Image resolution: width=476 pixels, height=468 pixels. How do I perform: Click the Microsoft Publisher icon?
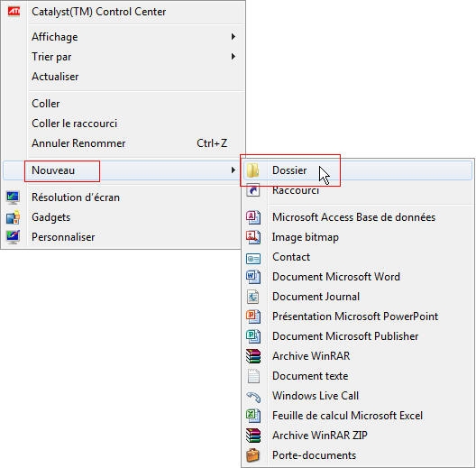coord(253,336)
